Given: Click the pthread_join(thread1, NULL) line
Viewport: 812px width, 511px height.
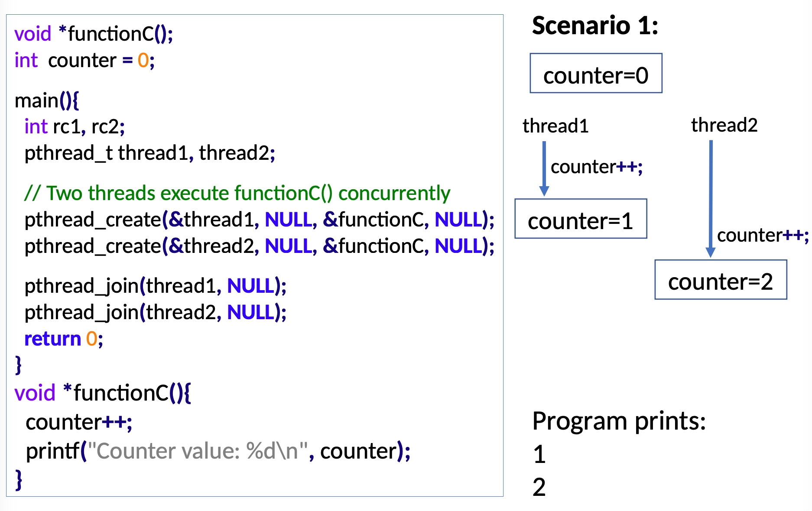Looking at the screenshot, I should (x=155, y=286).
